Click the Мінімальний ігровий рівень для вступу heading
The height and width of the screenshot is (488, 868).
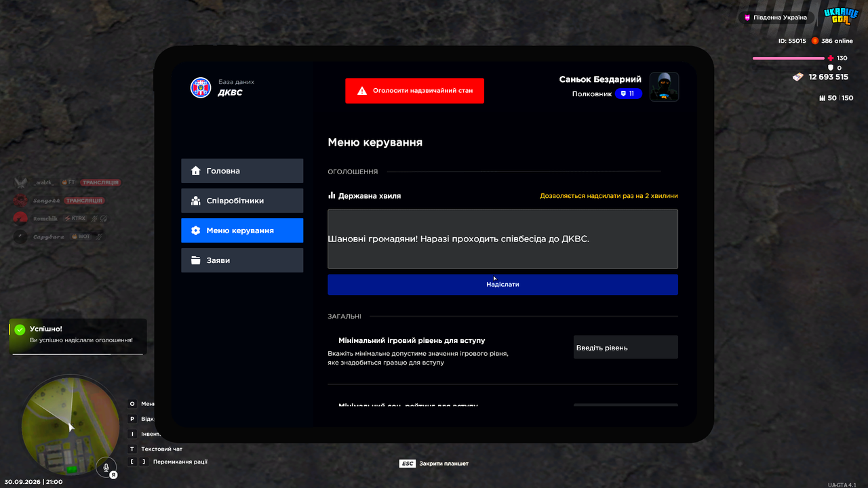pos(412,340)
